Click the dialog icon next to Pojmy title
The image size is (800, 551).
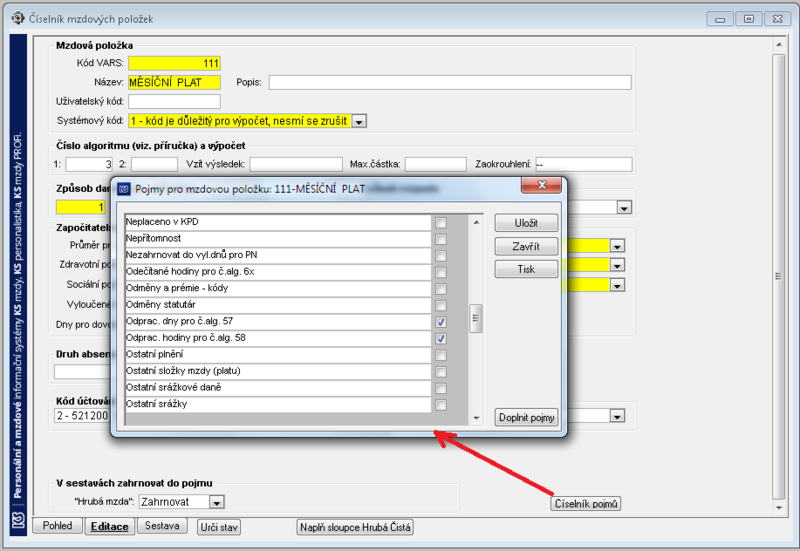point(124,189)
